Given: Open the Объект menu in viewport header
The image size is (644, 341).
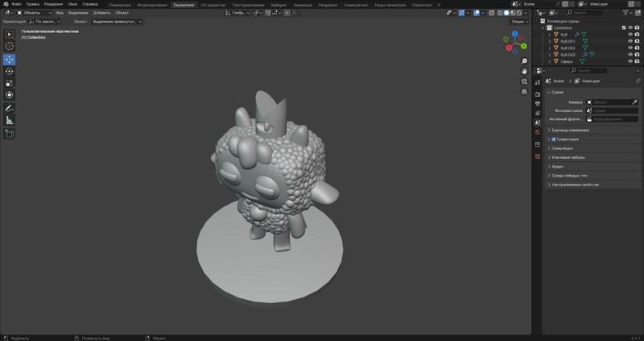Looking at the screenshot, I should point(122,13).
